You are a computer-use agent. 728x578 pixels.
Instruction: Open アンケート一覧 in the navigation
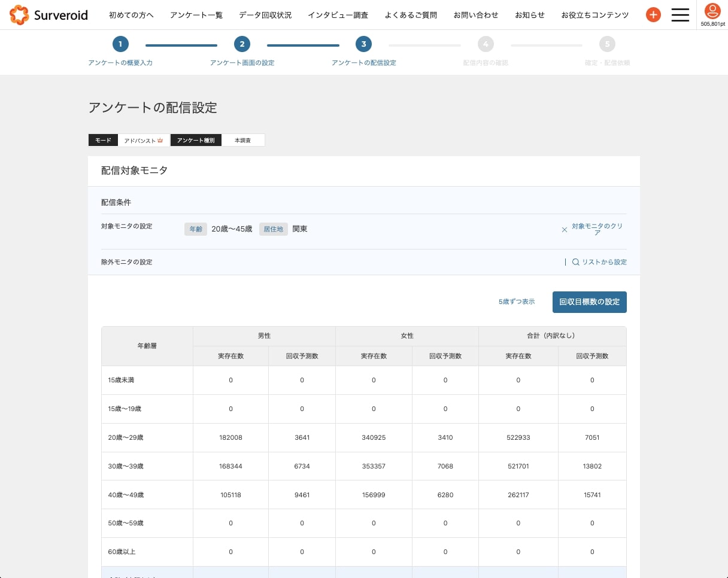(x=196, y=15)
